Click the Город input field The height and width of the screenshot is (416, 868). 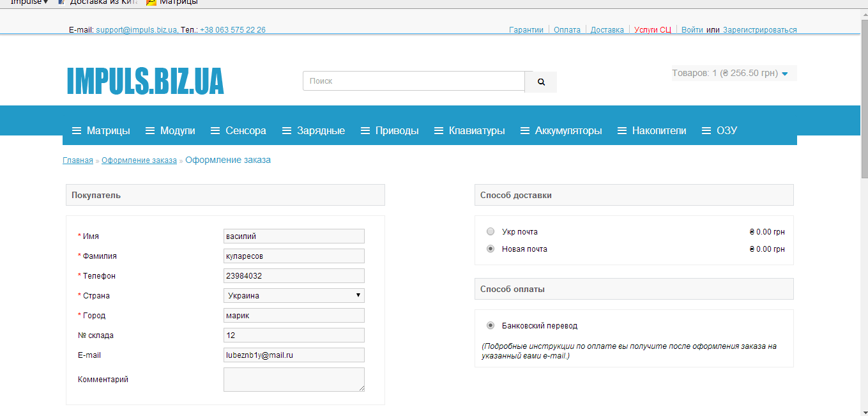click(294, 316)
